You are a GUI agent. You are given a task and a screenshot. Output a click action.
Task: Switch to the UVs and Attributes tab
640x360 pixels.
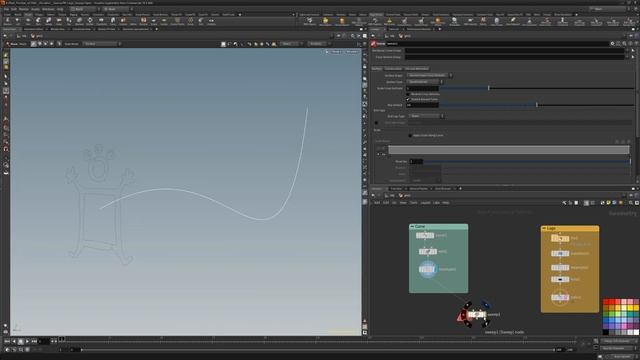tap(417, 69)
